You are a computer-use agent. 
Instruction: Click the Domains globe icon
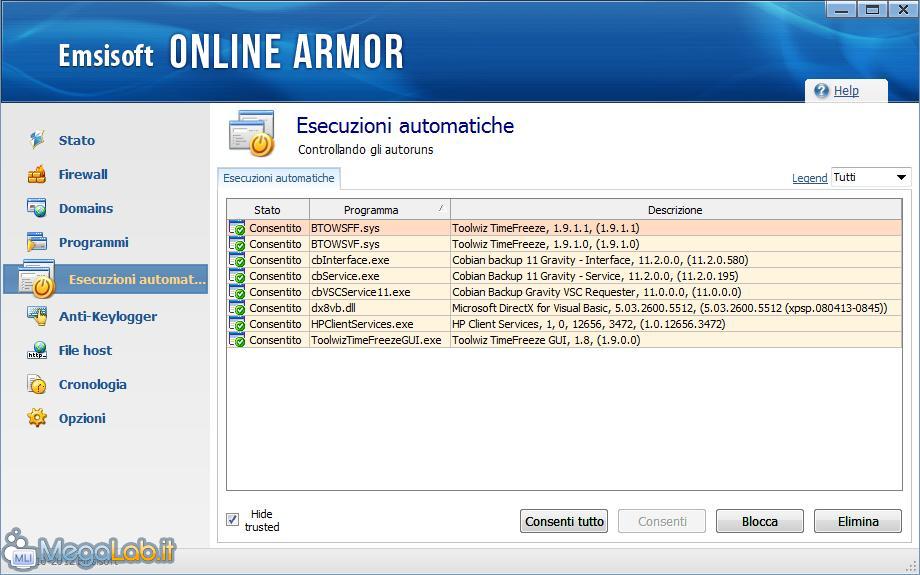tap(37, 208)
